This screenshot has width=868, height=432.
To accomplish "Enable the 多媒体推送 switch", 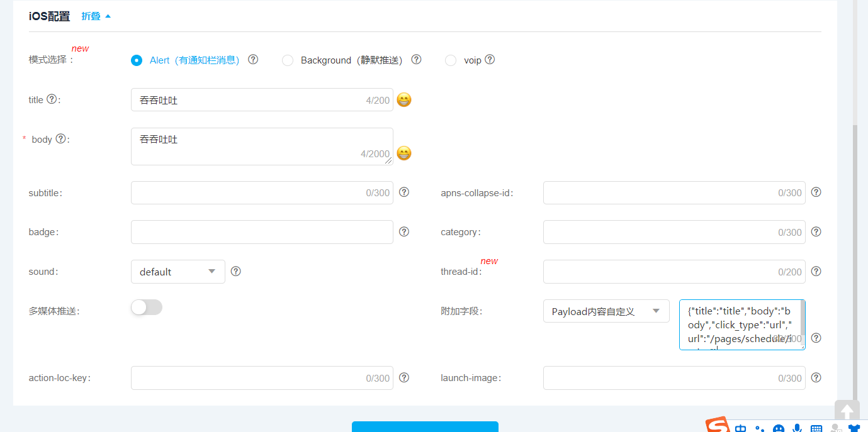I will coord(146,307).
